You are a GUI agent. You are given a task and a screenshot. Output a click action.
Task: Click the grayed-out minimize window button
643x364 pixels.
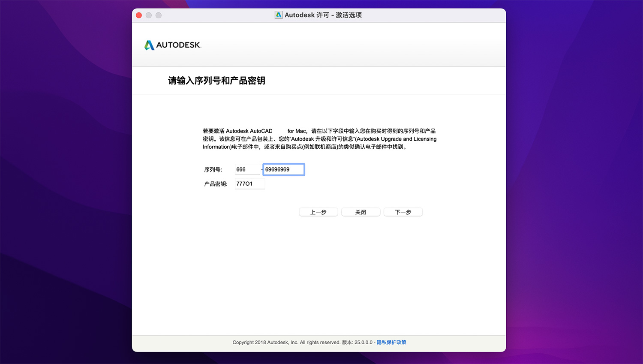coord(149,15)
